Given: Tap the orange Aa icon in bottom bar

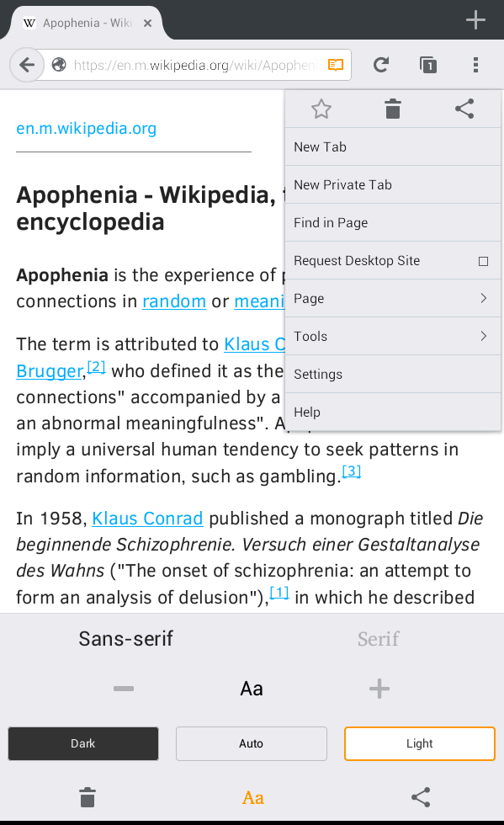Looking at the screenshot, I should point(252,798).
